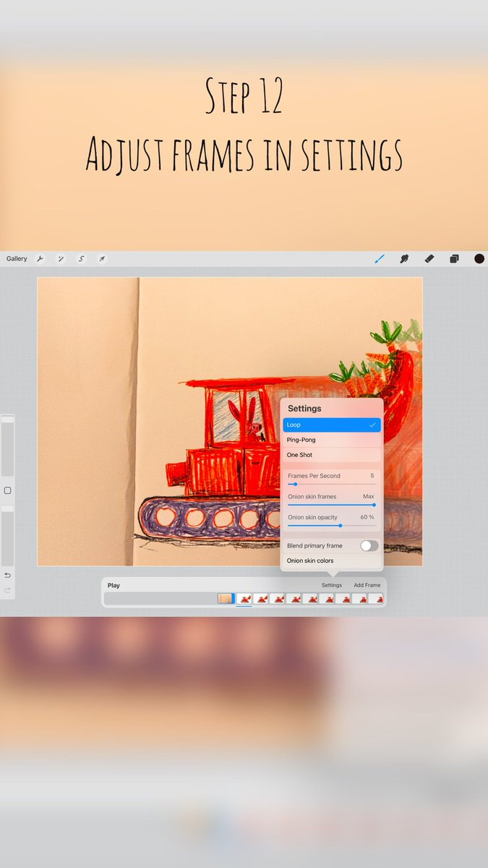Image resolution: width=488 pixels, height=868 pixels.
Task: Click the Onion skin frames value Max
Action: 369,497
